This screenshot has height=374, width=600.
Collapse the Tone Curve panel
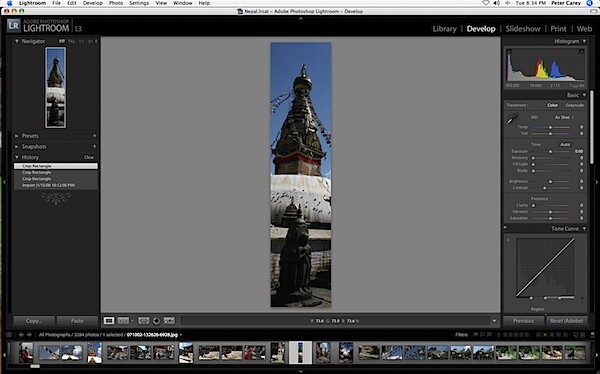point(584,229)
